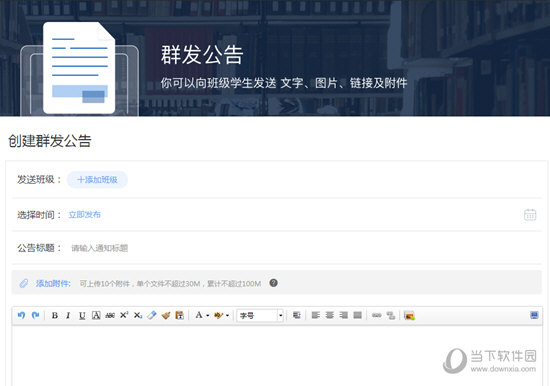Click the undo arrow in the editor toolbar
Image resolution: width=550 pixels, height=386 pixels.
point(21,315)
